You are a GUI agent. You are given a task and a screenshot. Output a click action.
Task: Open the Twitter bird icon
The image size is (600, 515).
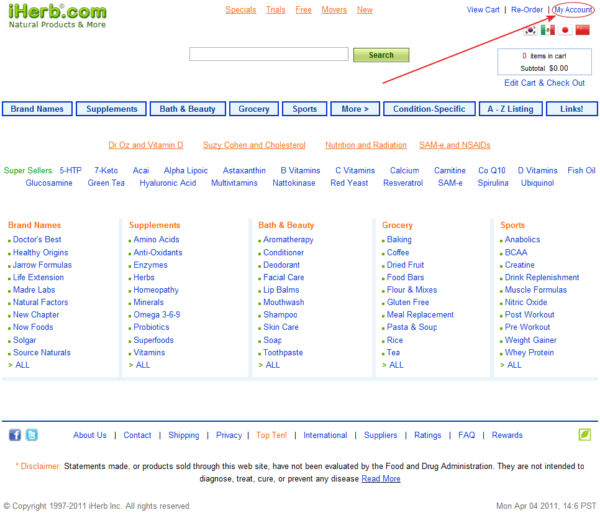pyautogui.click(x=32, y=435)
